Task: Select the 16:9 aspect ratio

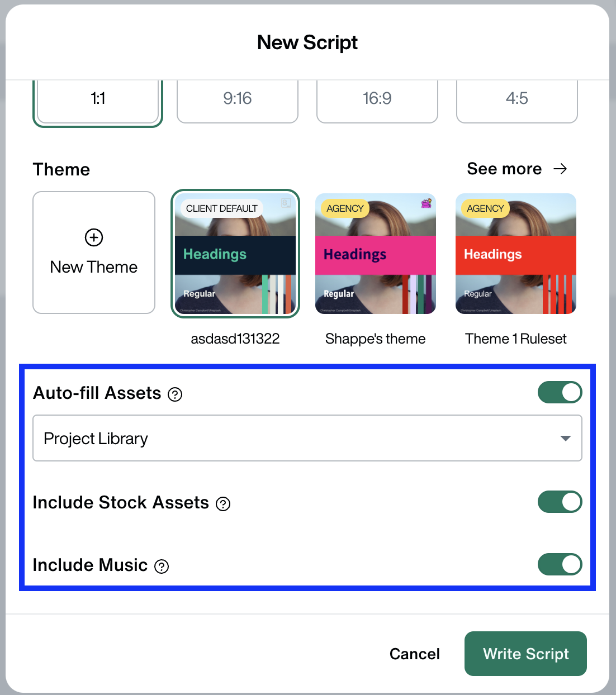Action: tap(377, 99)
